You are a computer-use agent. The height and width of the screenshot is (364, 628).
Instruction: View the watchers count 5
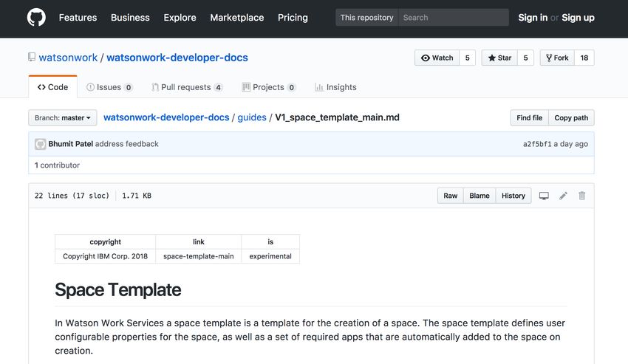point(468,58)
